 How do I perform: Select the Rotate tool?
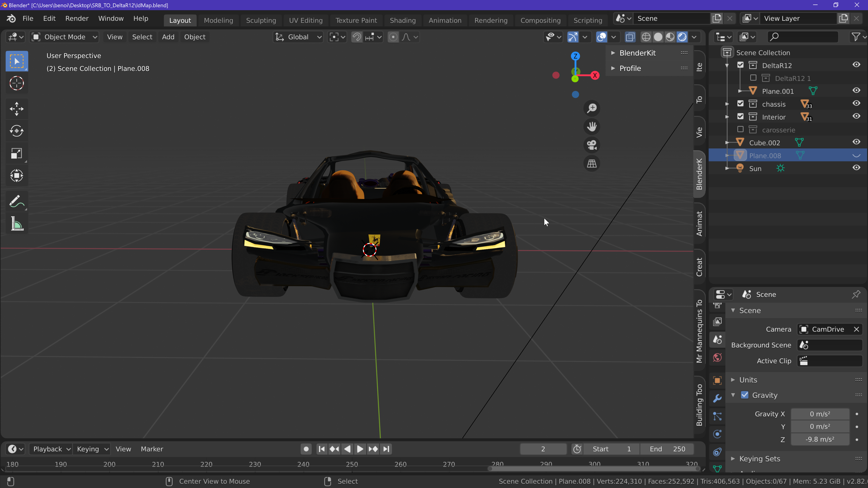[x=17, y=131]
